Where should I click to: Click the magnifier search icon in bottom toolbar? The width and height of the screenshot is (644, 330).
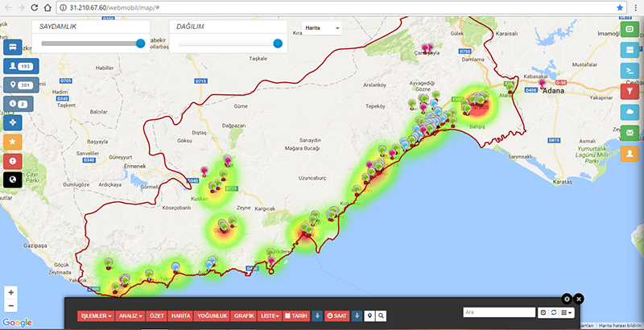click(381, 316)
